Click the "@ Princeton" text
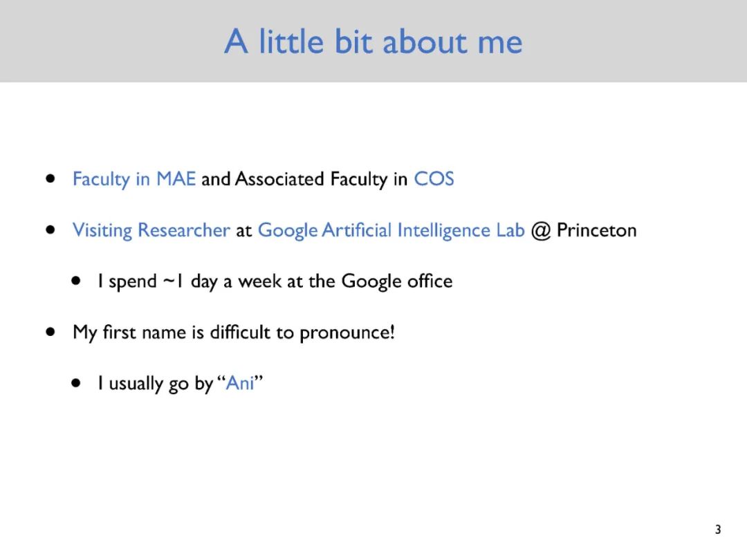 click(x=584, y=230)
